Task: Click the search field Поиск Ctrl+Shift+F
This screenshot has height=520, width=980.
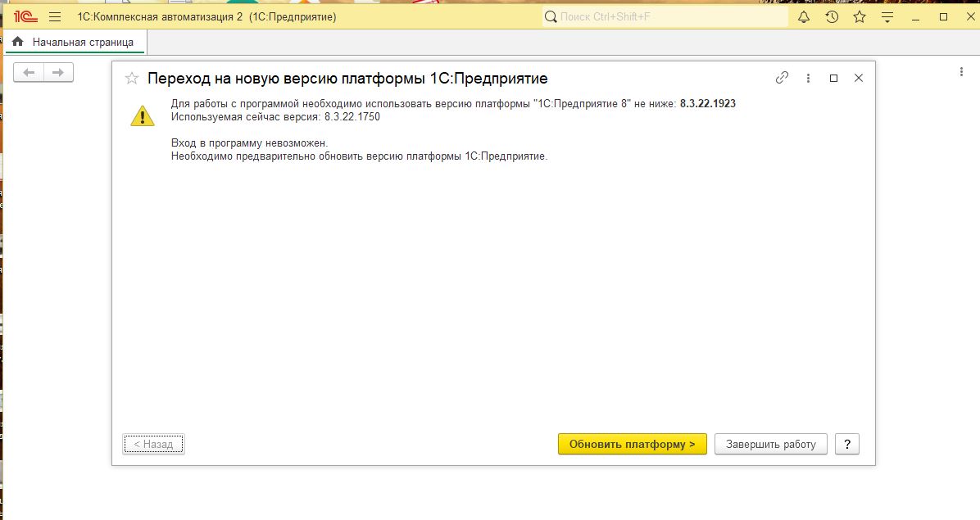Action: [x=665, y=17]
